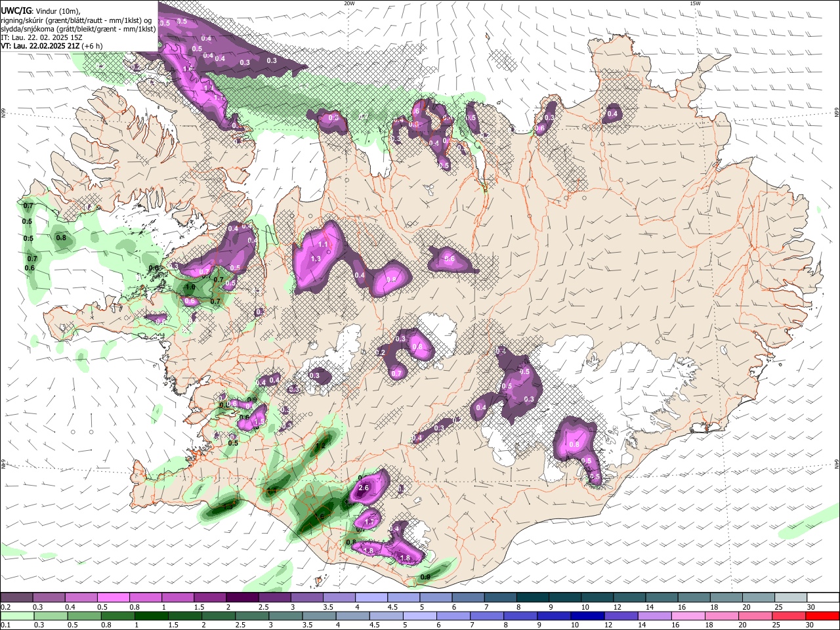Click the '2.6' snowfall value on the map
Image resolution: width=840 pixels, height=630 pixels.
coord(364,488)
